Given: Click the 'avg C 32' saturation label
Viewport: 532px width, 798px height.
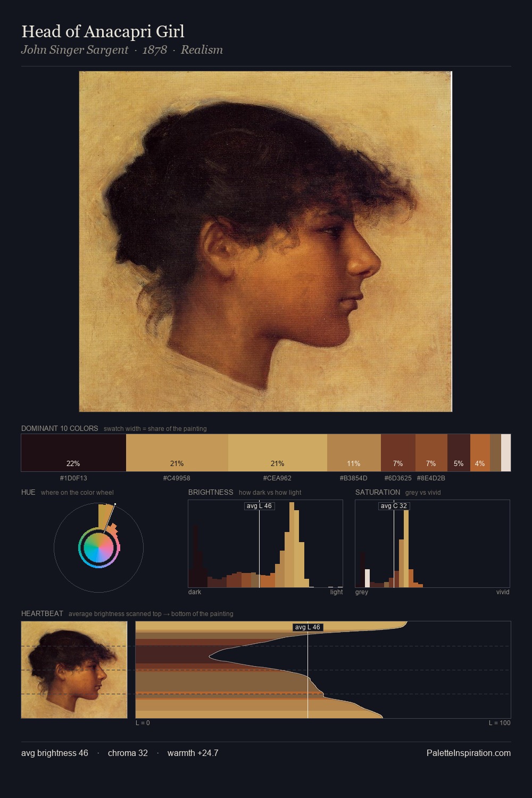Looking at the screenshot, I should tap(394, 506).
